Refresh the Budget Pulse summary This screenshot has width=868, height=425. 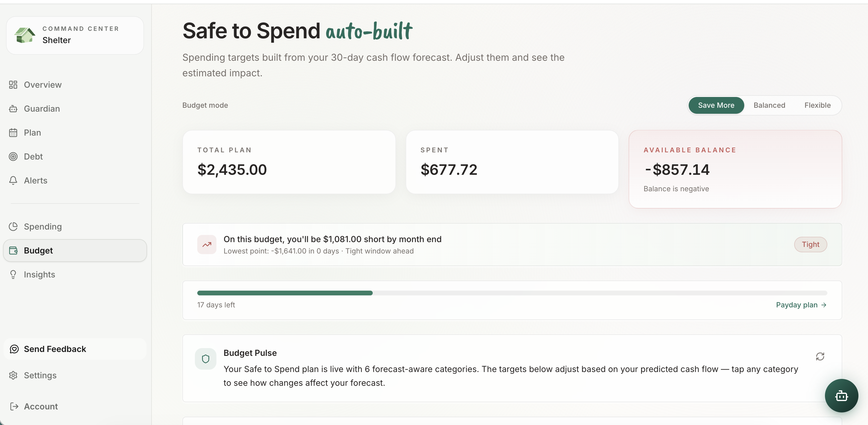point(820,356)
